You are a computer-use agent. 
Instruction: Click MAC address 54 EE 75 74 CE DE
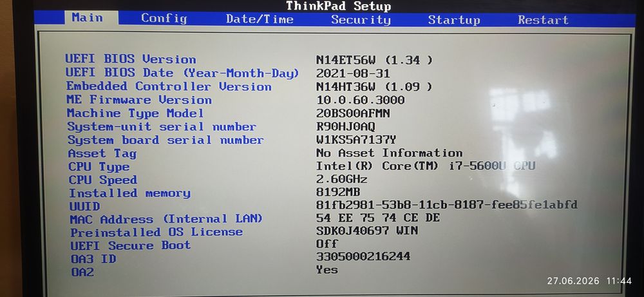[378, 217]
